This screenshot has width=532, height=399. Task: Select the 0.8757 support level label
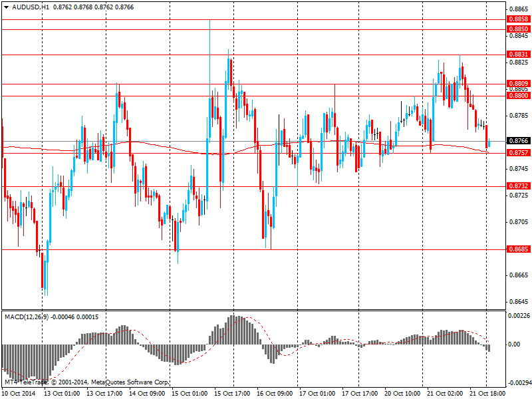518,153
